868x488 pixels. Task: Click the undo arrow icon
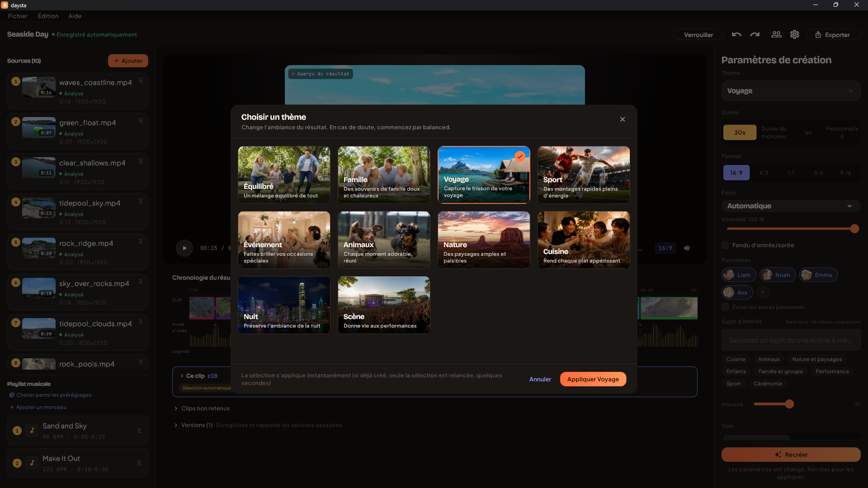[x=736, y=34]
